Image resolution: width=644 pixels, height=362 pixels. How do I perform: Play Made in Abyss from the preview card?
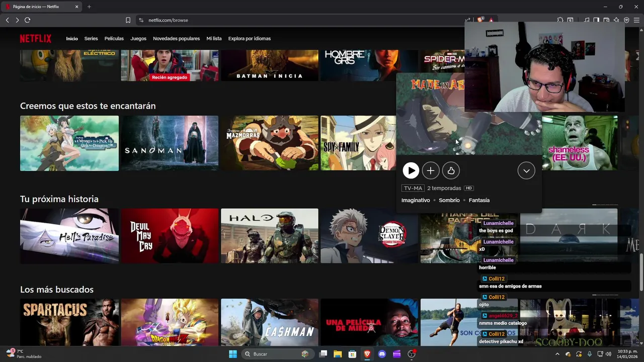tap(411, 171)
